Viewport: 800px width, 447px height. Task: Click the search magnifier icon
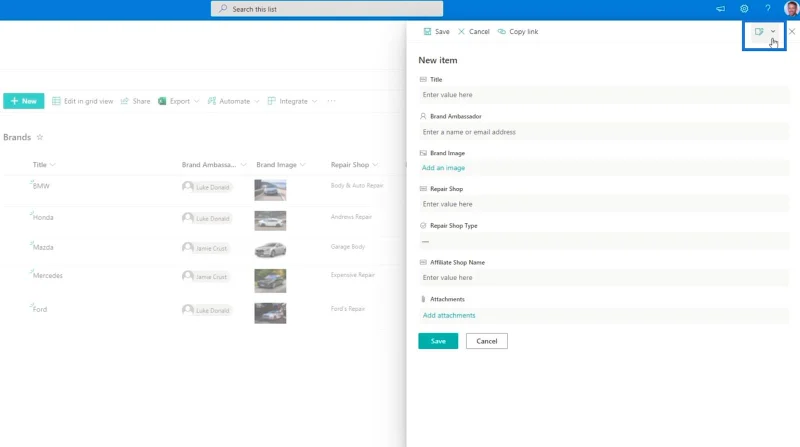[223, 9]
